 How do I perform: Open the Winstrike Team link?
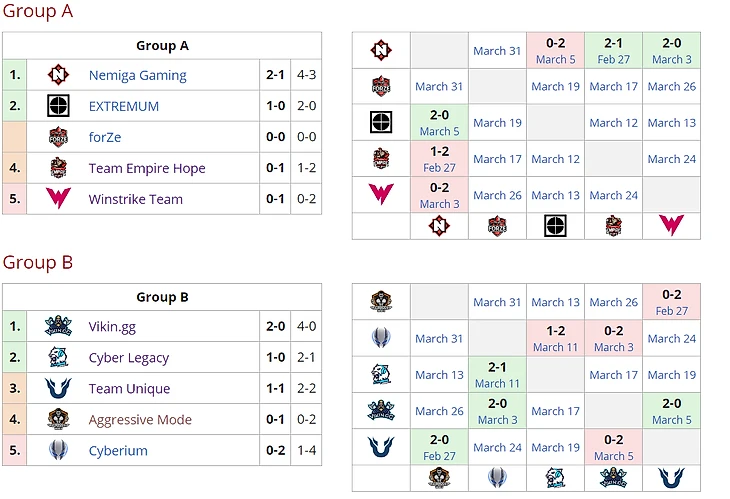136,199
